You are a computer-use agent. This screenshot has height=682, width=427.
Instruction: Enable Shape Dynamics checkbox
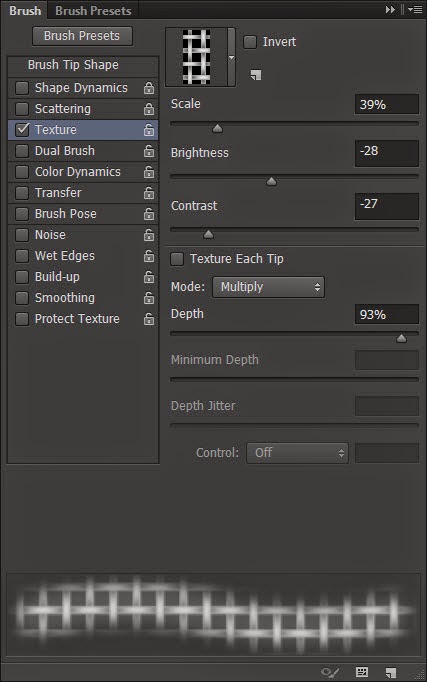(x=22, y=88)
